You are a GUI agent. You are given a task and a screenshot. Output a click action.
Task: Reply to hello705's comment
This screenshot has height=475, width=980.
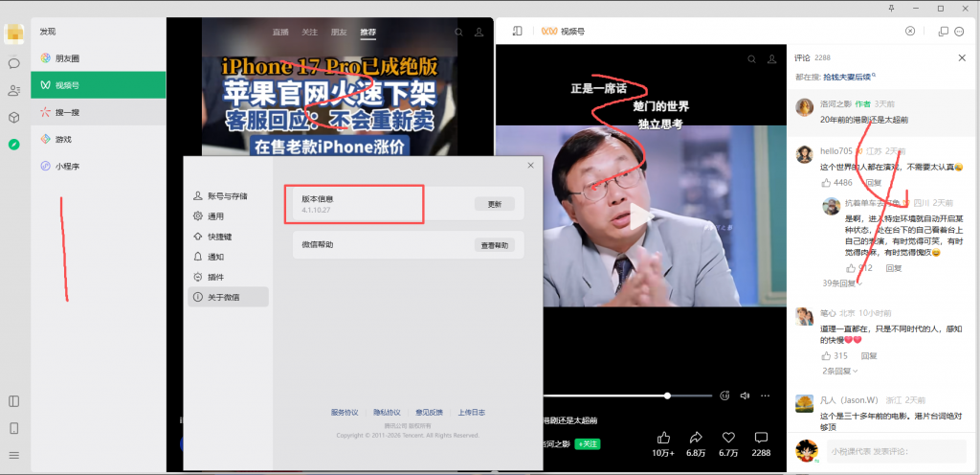click(x=874, y=183)
